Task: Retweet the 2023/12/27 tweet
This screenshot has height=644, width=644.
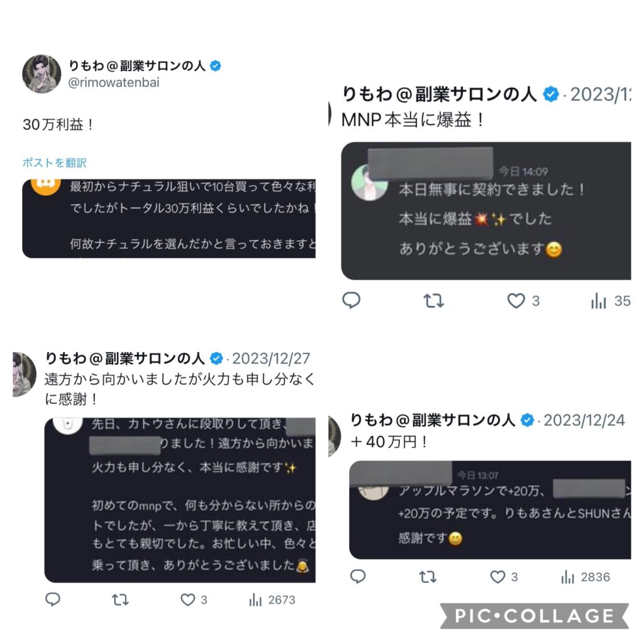Action: pos(120,600)
